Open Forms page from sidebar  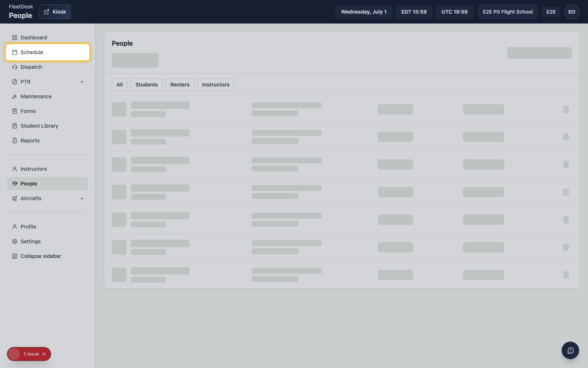click(x=47, y=111)
